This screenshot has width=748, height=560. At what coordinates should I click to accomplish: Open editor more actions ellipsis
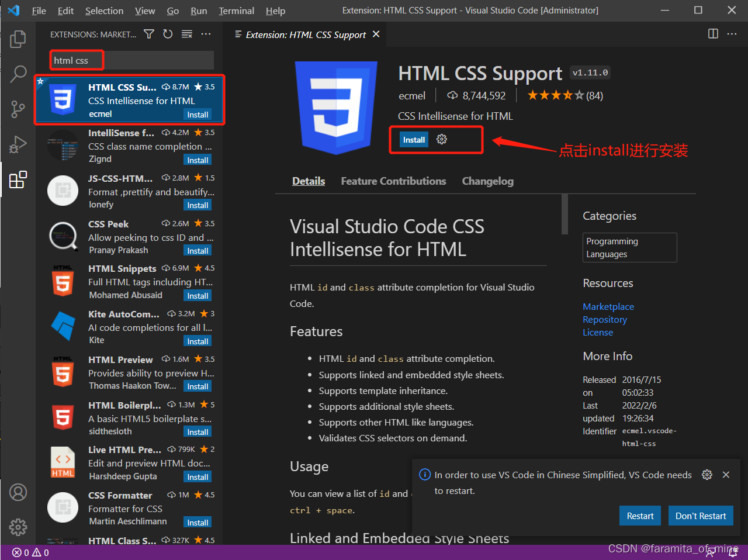[x=732, y=34]
